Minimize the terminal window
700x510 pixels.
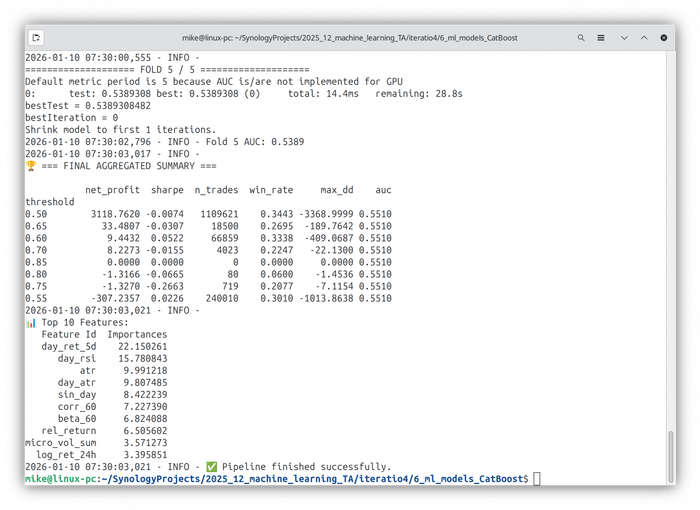click(624, 38)
